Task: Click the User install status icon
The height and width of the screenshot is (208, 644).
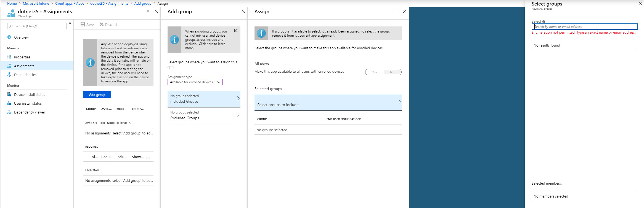Action: pos(9,103)
